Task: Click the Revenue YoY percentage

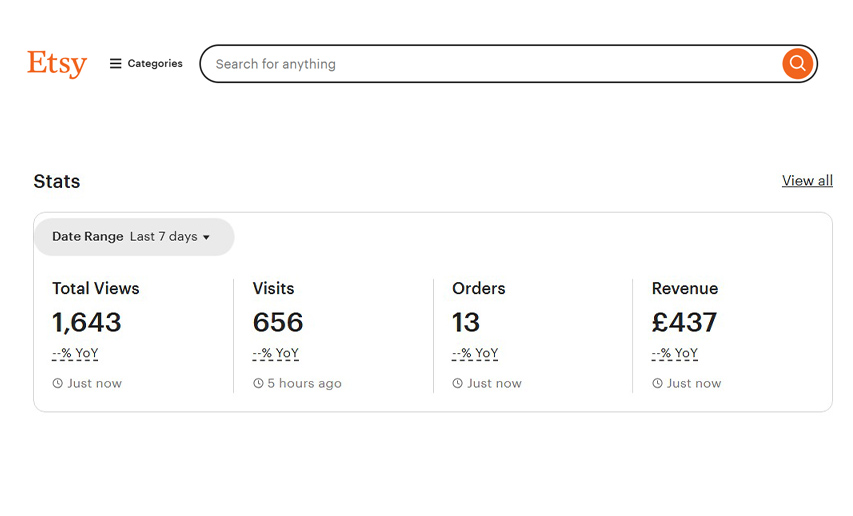Action: point(675,353)
